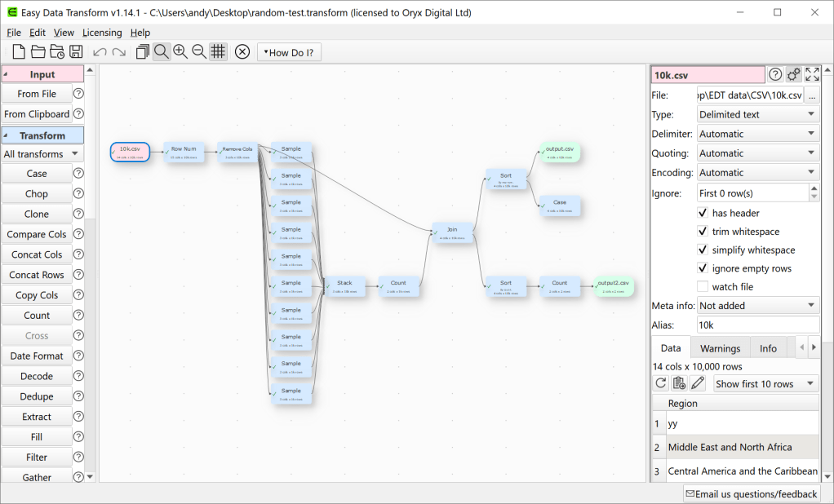The width and height of the screenshot is (834, 504).
Task: Open the 'All transforms' filter dropdown
Action: tap(42, 153)
